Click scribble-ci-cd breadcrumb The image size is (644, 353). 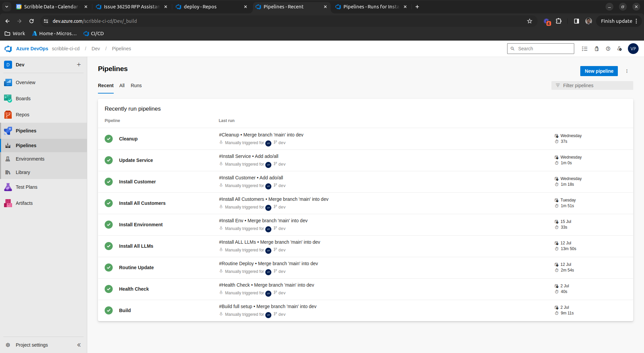click(66, 49)
